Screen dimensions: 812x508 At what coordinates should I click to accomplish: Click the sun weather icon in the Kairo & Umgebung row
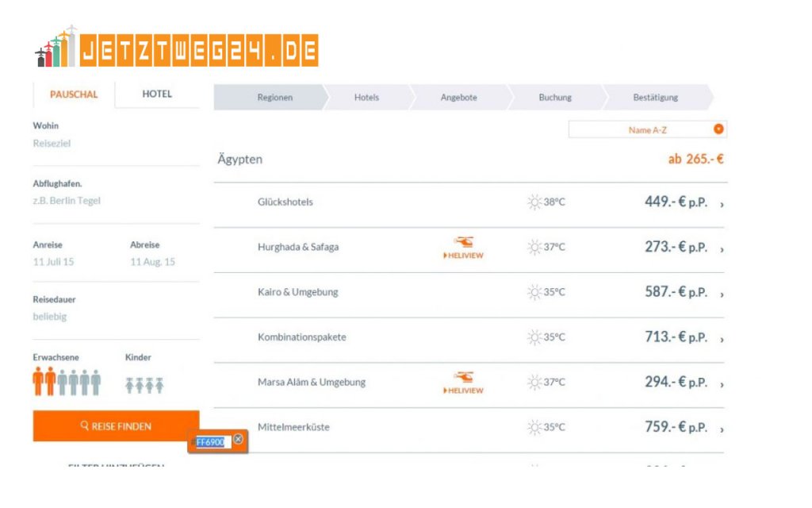click(534, 292)
